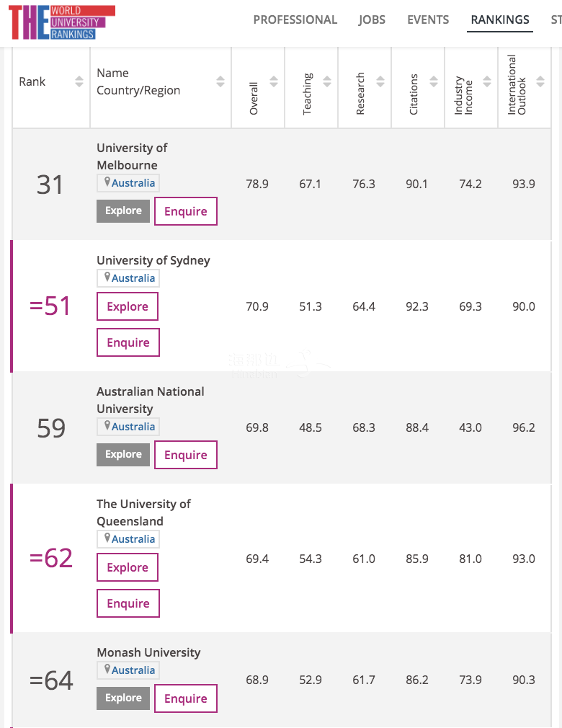Open the Rankings menu tab
Screen dimensions: 562x728
click(500, 19)
